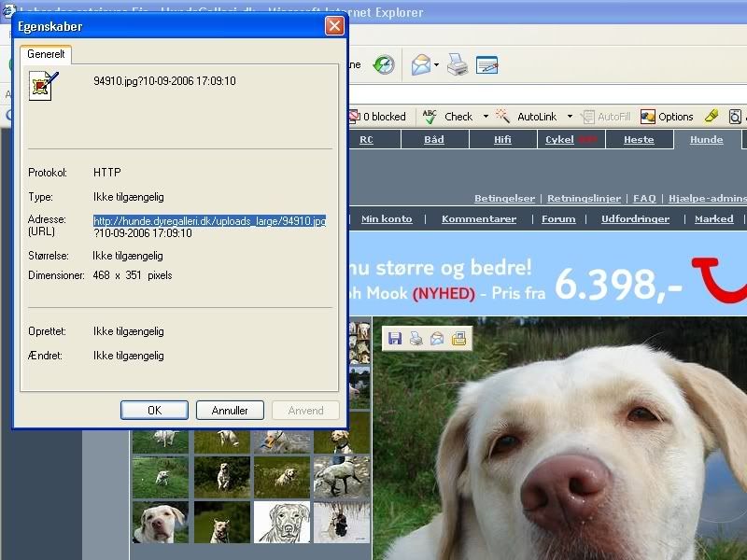
Task: Click the History icon in IE toolbar
Action: coord(384,64)
